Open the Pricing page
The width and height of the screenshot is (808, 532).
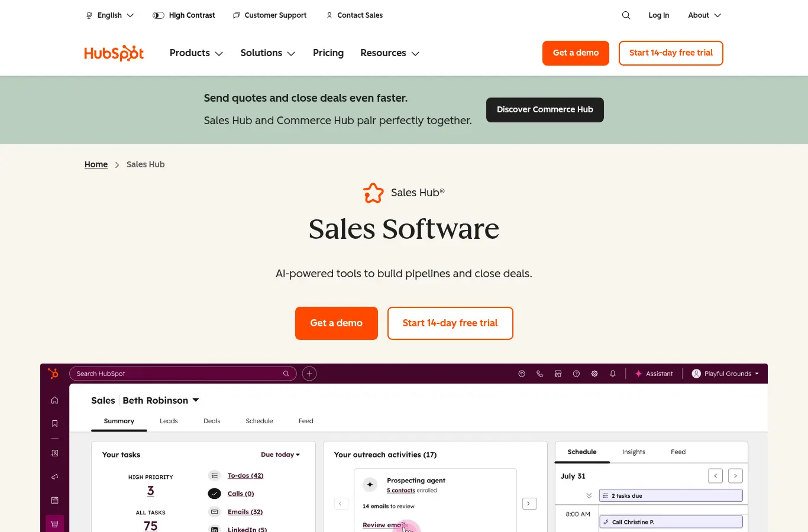pos(328,53)
